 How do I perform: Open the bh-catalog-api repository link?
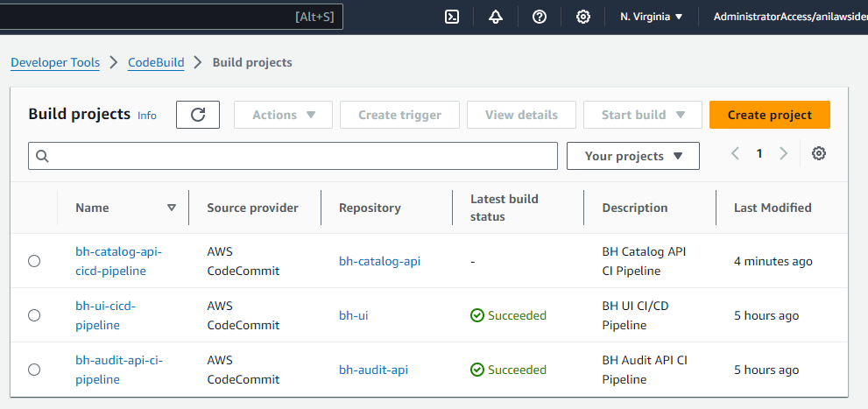point(380,261)
